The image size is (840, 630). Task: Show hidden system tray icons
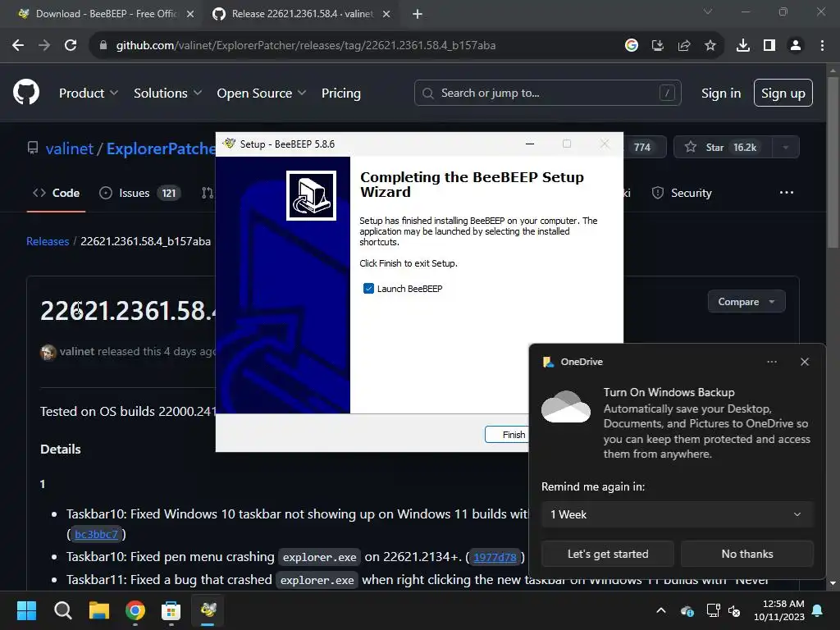661,610
